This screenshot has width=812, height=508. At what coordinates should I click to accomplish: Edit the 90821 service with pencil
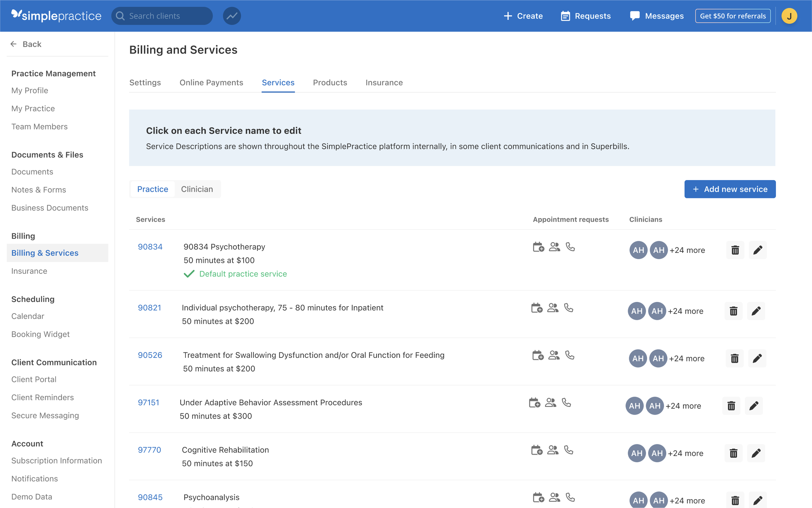tap(755, 311)
